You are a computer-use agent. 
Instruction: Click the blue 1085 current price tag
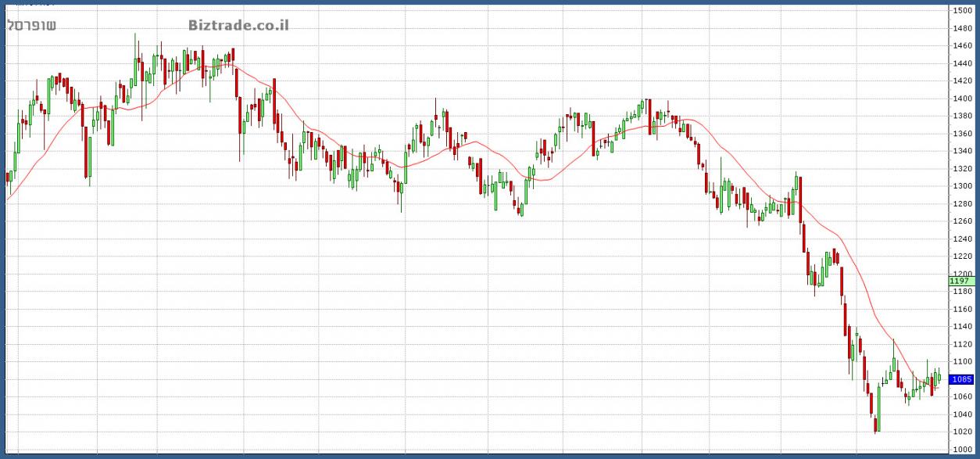[x=961, y=379]
